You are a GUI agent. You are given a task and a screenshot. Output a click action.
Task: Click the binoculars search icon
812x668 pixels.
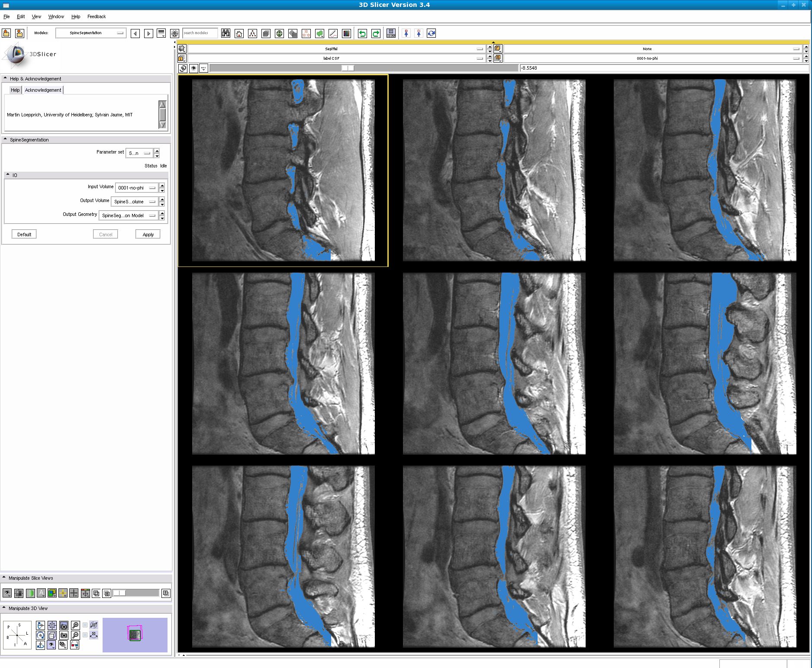click(226, 33)
